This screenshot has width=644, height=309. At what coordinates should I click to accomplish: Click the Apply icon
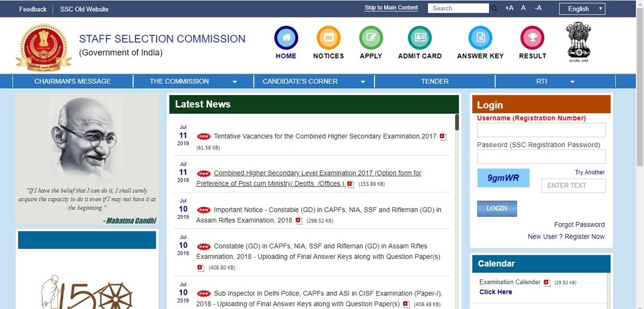click(371, 38)
